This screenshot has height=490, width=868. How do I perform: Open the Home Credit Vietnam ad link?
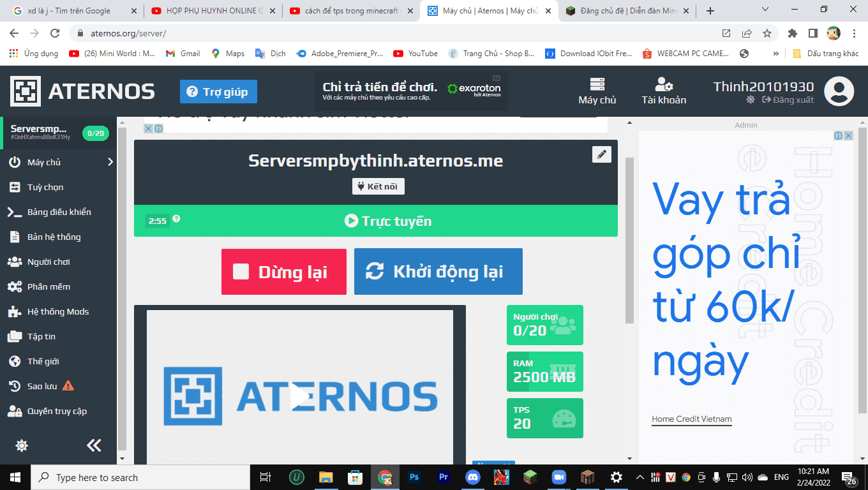coord(692,419)
